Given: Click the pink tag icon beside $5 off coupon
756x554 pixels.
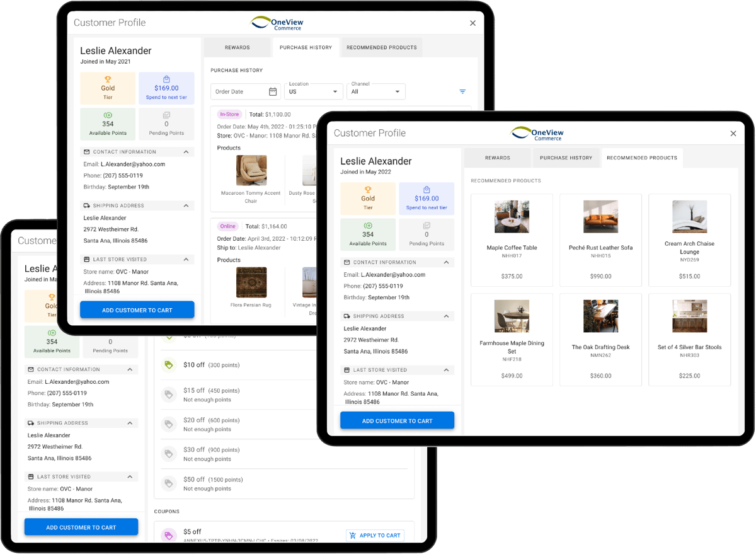Looking at the screenshot, I should tap(168, 534).
